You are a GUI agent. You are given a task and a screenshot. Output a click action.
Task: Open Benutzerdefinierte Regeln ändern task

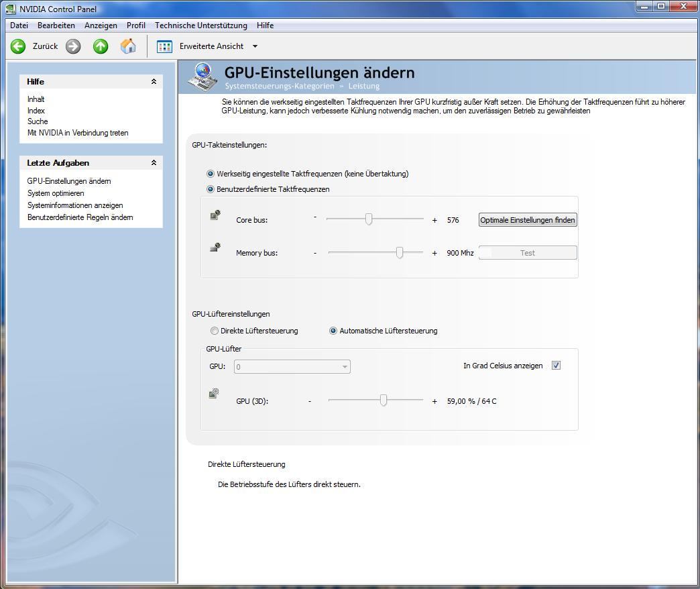click(x=80, y=217)
